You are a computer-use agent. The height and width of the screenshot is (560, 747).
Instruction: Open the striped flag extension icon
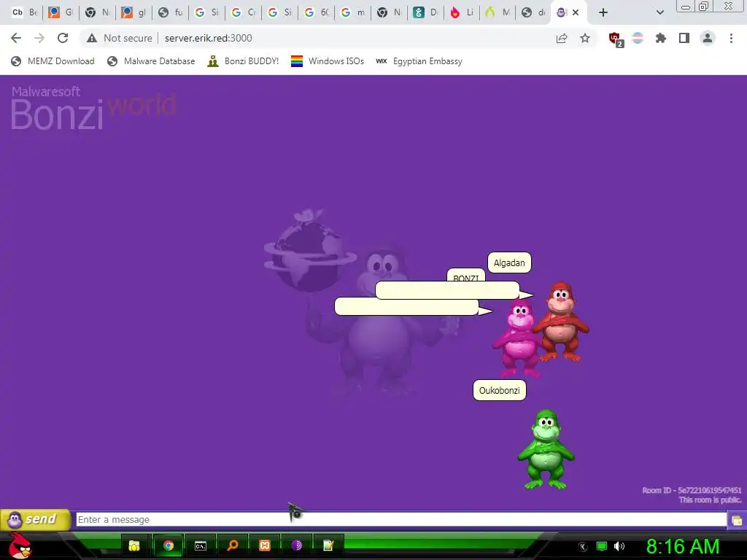pyautogui.click(x=638, y=38)
